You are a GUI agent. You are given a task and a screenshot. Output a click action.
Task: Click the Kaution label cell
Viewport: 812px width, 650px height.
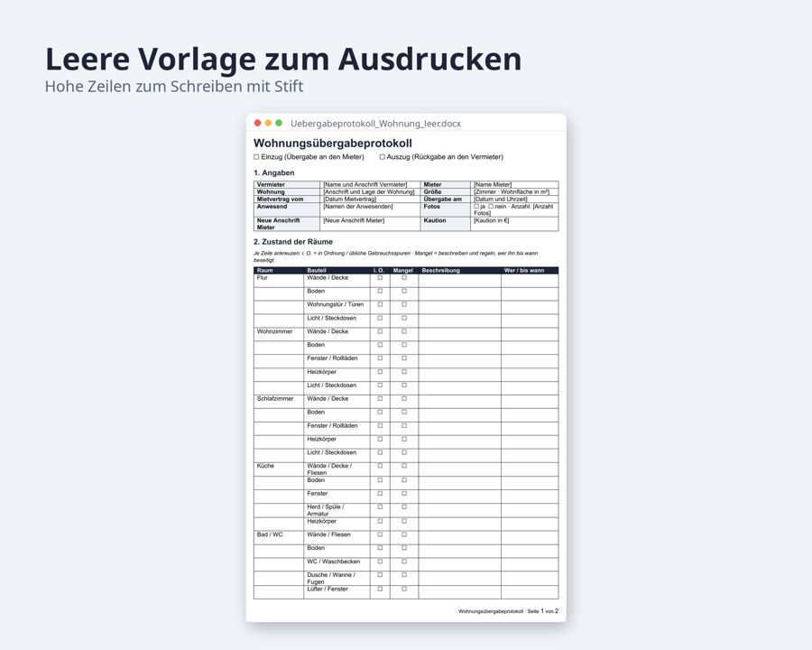tap(446, 224)
